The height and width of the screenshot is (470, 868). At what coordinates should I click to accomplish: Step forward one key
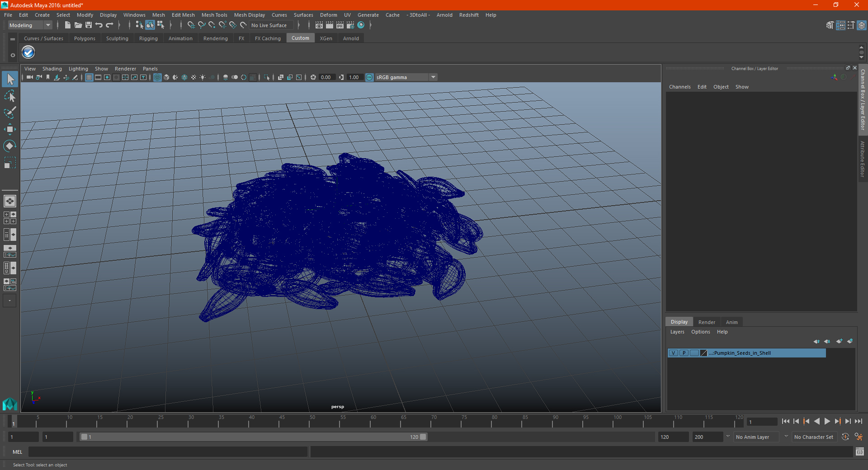point(838,421)
